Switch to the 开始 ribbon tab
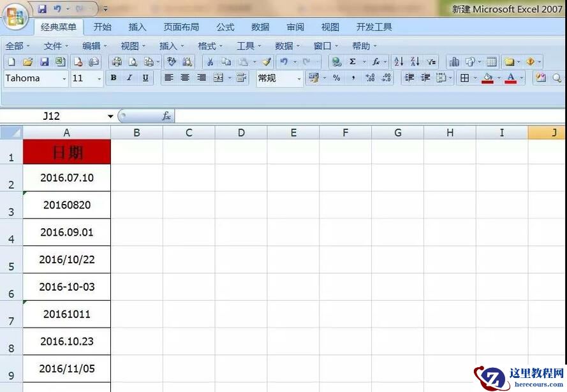Image resolution: width=567 pixels, height=392 pixels. tap(102, 27)
